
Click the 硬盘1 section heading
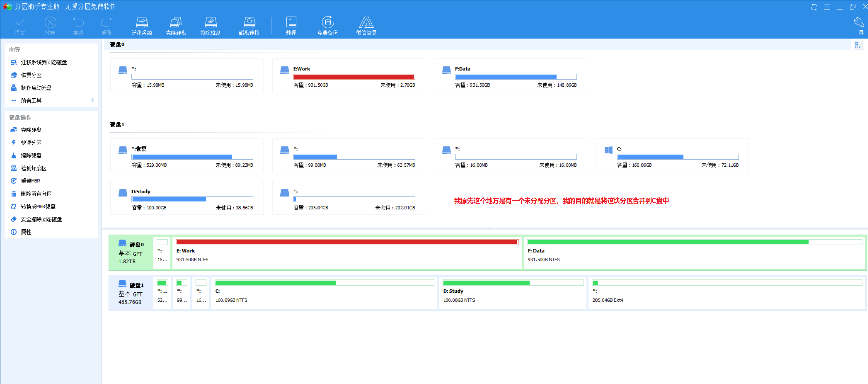(x=117, y=124)
